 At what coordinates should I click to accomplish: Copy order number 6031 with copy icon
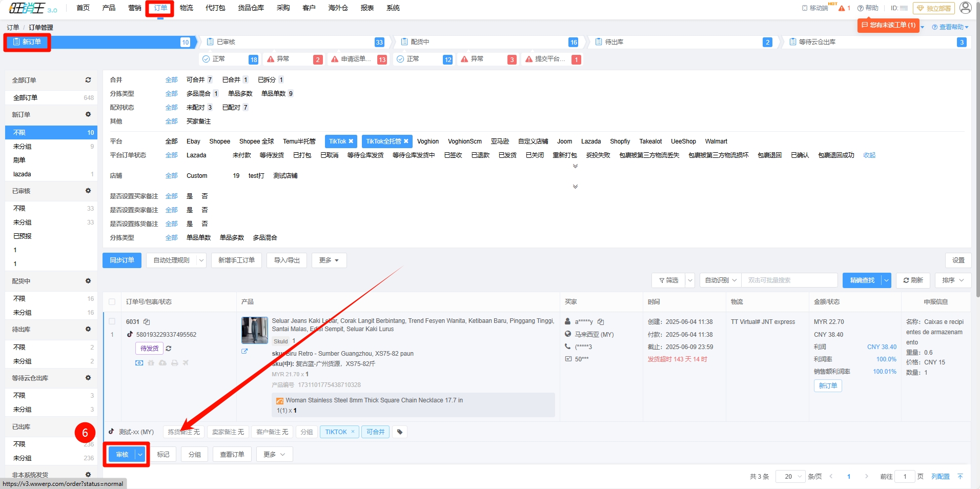[x=147, y=322]
